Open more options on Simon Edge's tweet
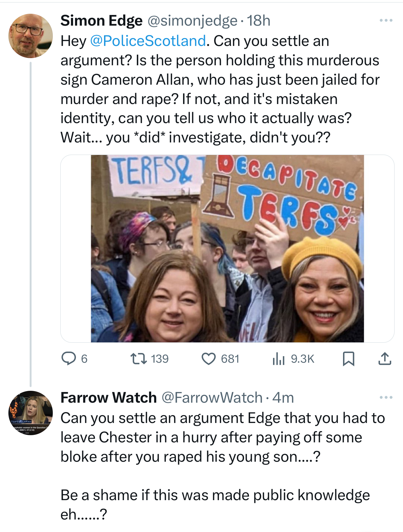Image resolution: width=403 pixels, height=532 pixels. 386,21
